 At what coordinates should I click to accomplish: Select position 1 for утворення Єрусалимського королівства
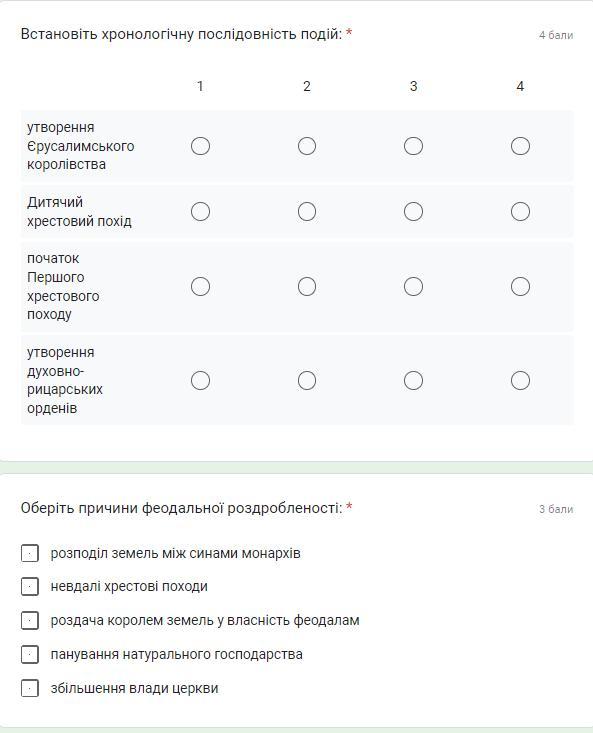coord(200,146)
